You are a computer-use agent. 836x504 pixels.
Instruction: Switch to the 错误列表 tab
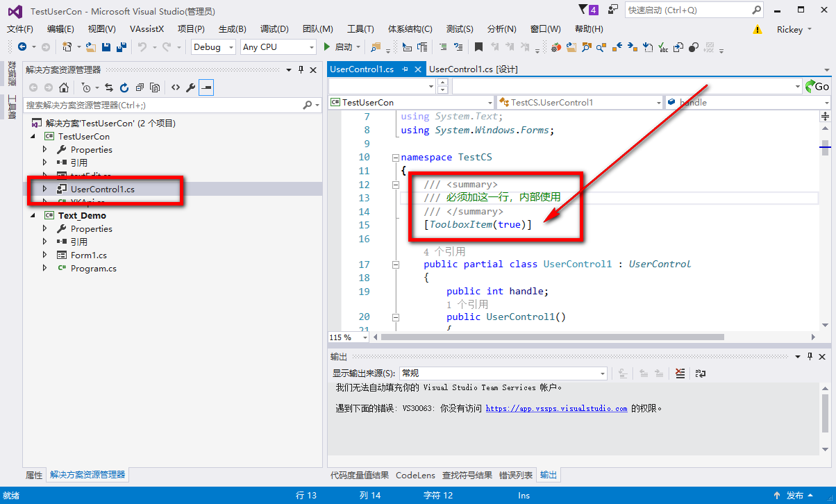tap(516, 476)
